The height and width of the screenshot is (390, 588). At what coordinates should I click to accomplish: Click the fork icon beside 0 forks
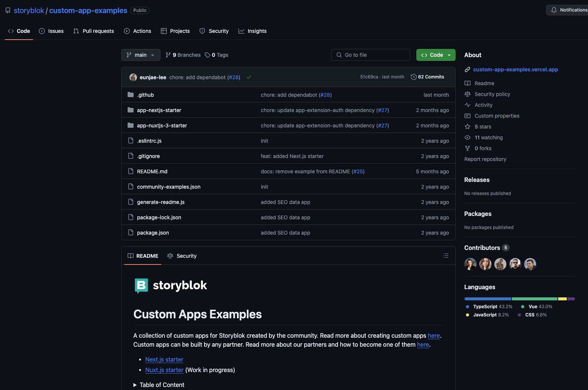click(x=467, y=148)
